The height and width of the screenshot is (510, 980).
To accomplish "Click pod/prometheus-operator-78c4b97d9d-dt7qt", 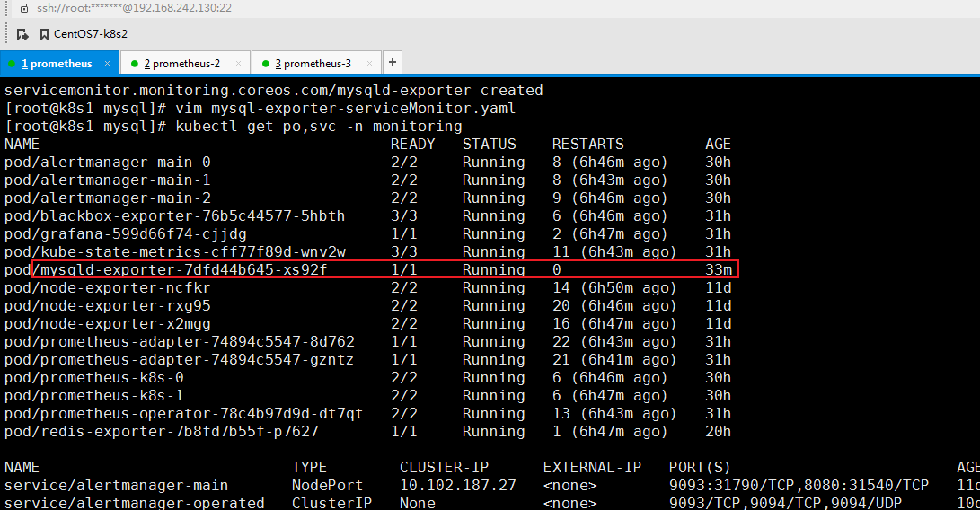I will 184,414.
